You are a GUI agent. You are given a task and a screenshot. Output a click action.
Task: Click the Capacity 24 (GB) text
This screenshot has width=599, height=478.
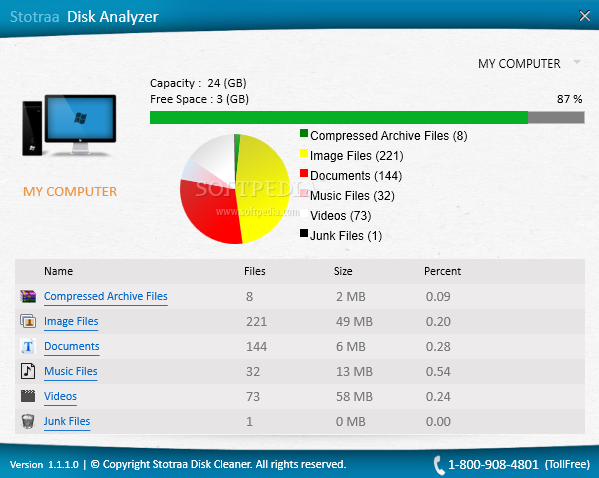(x=198, y=83)
